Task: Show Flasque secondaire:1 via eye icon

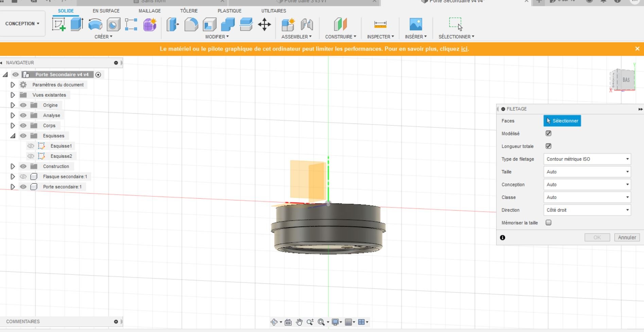Action: tap(23, 177)
